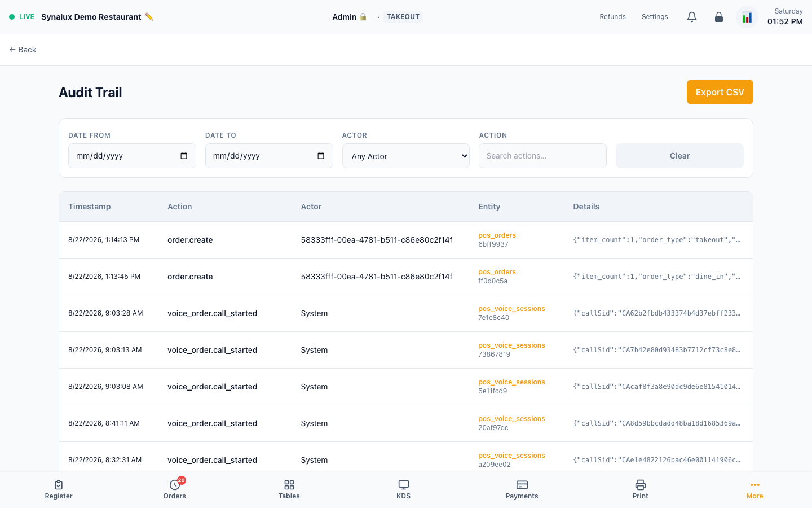
Task: Click the Details column header
Action: [586, 207]
